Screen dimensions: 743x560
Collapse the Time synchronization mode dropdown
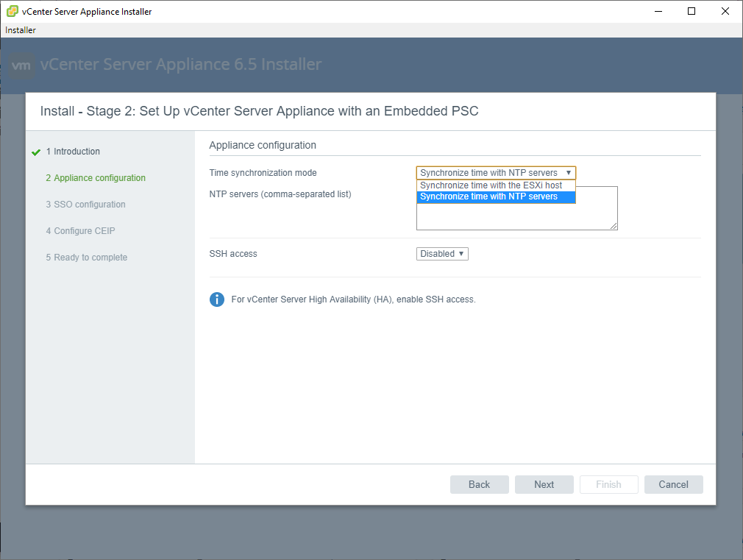click(496, 173)
